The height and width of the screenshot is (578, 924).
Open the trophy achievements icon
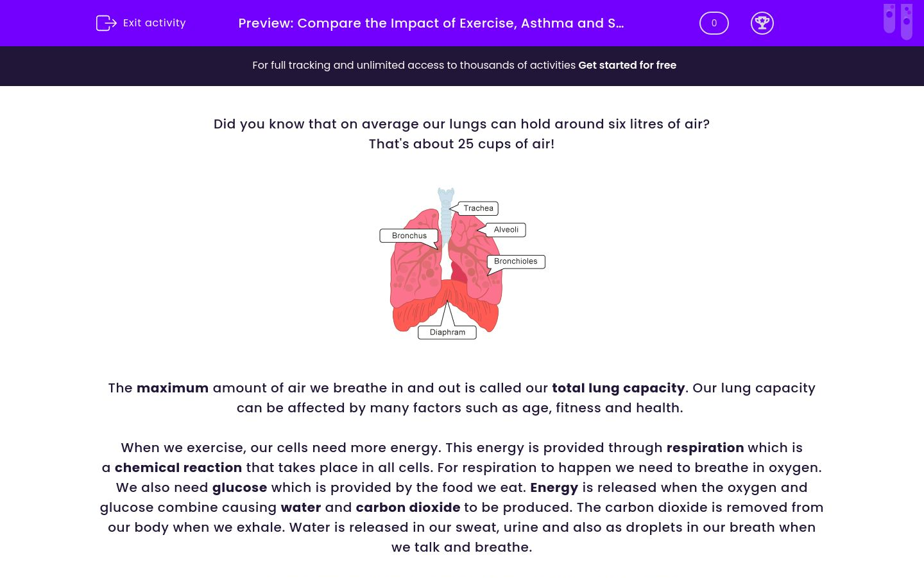[762, 22]
